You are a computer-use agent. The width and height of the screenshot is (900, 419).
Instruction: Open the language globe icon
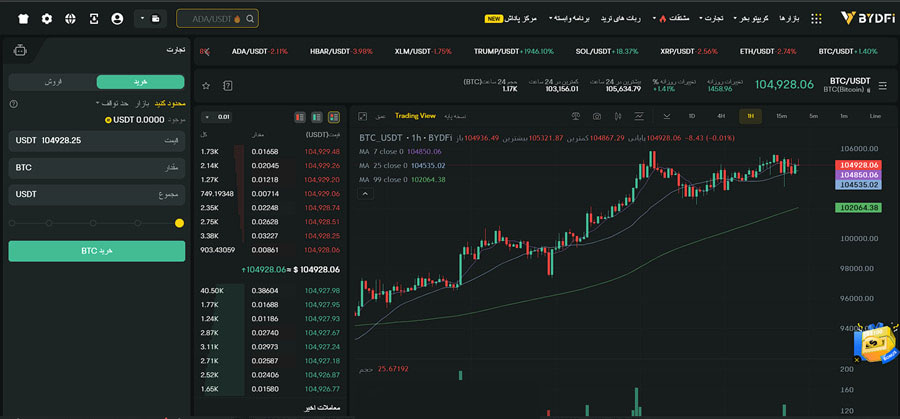[71, 19]
